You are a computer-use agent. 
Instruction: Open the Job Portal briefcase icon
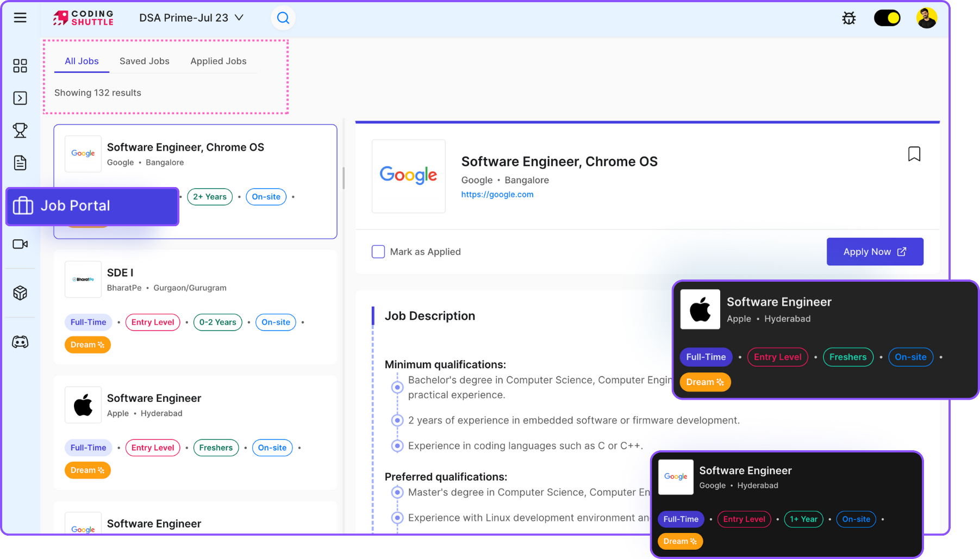point(23,206)
